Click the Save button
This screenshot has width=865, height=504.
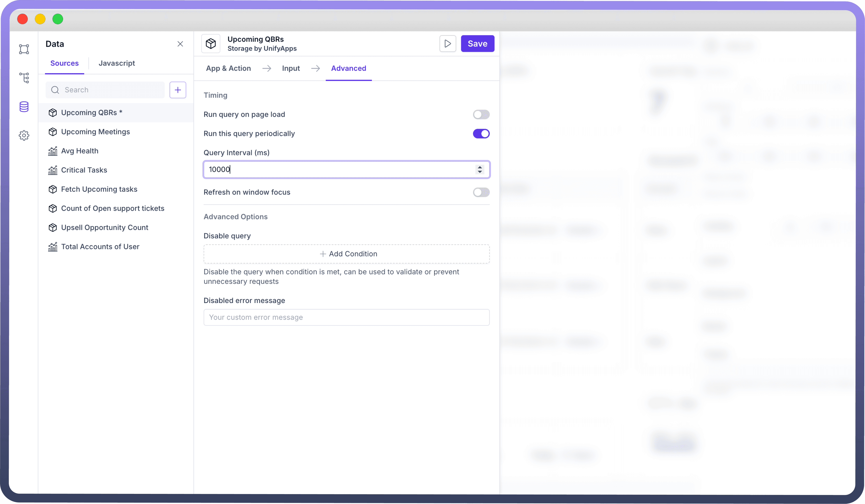point(477,44)
